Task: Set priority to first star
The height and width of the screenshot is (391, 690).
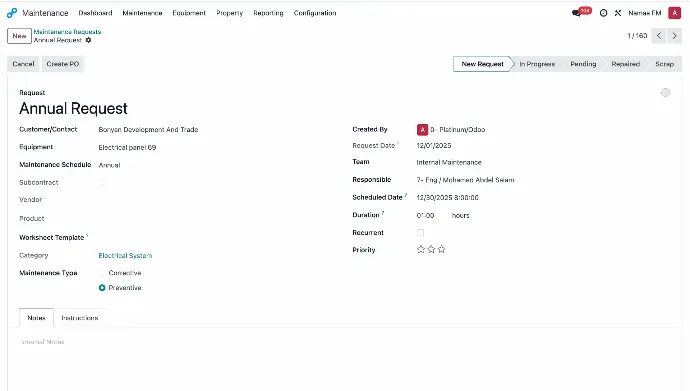Action: point(421,249)
